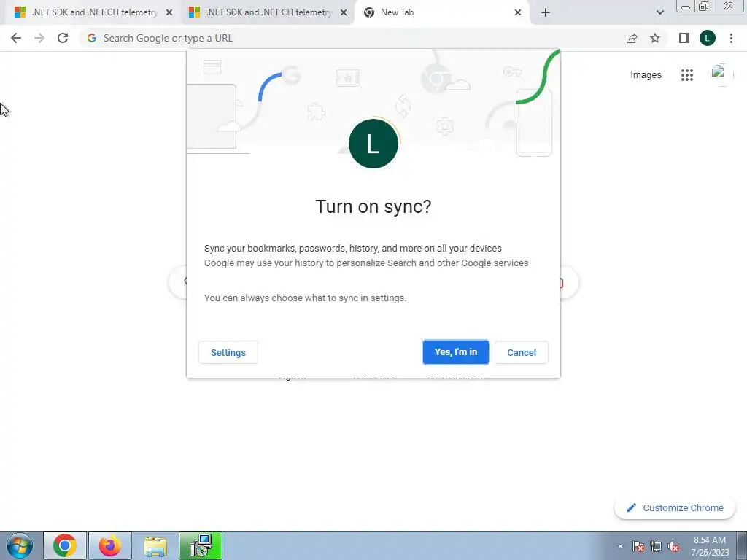The image size is (747, 560).
Task: Share this page via the share icon
Action: 632,38
